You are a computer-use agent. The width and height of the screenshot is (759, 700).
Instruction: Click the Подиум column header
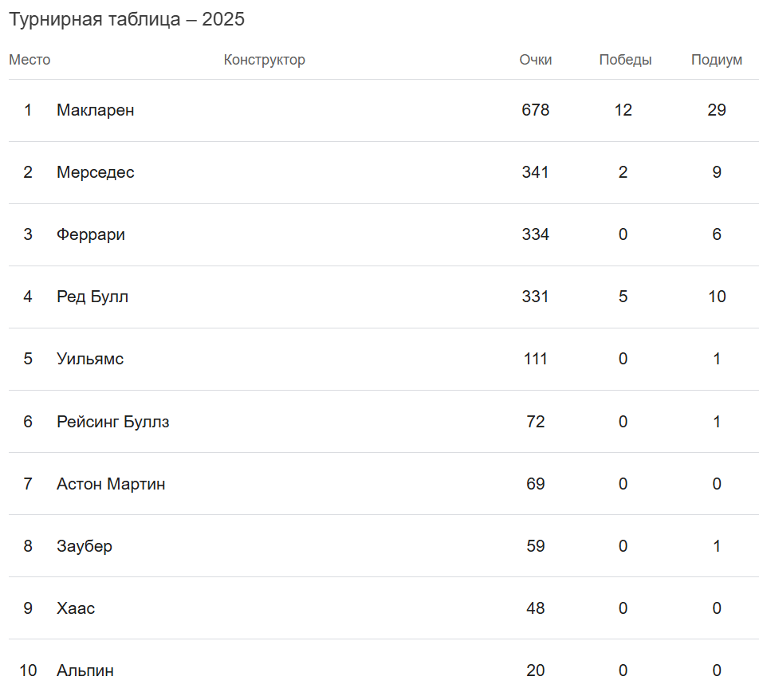click(x=716, y=60)
